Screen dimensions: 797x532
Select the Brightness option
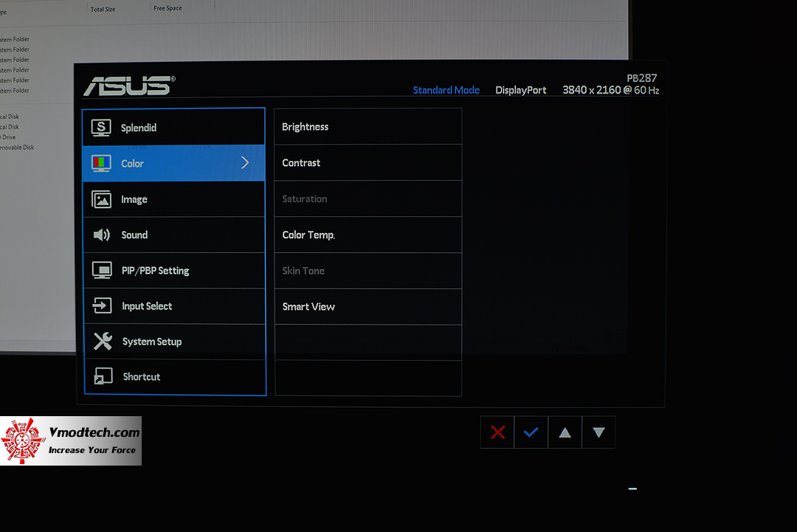(x=368, y=126)
